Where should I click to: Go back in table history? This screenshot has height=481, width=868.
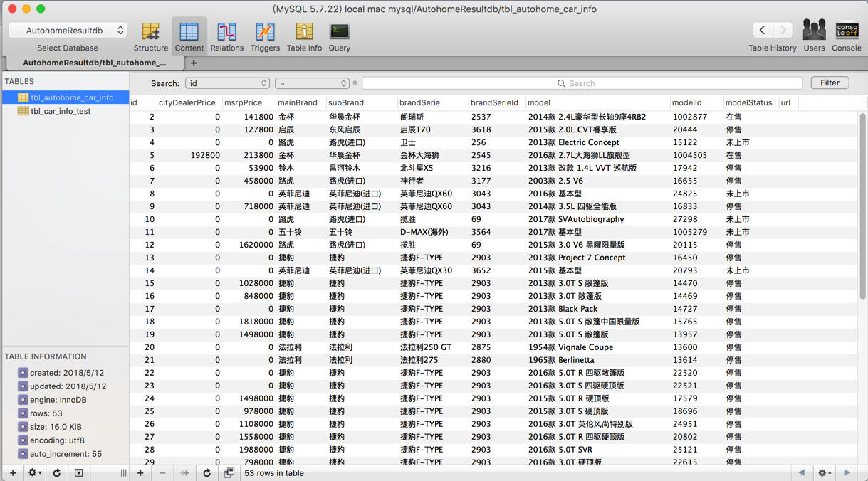click(762, 30)
